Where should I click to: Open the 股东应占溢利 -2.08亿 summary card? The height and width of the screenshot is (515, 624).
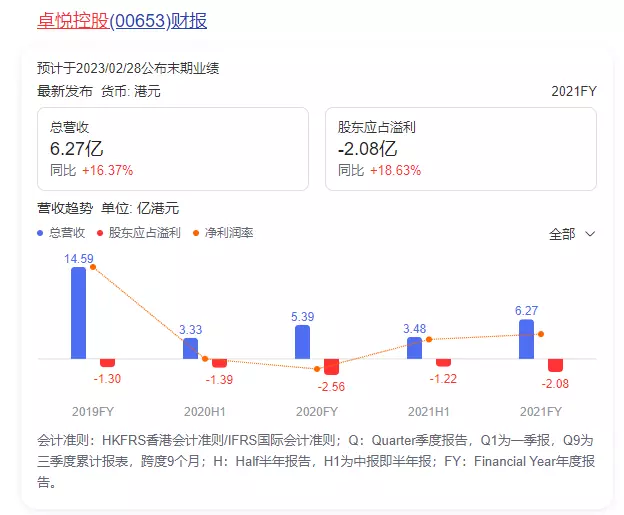(461, 149)
